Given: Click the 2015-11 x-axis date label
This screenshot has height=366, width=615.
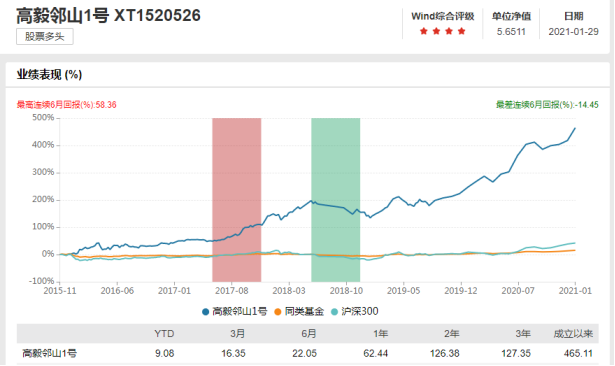Looking at the screenshot, I should pos(60,291).
